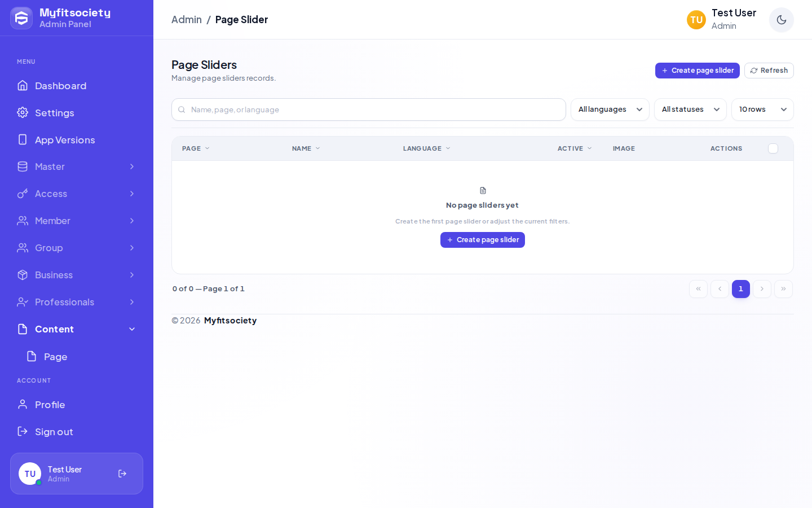The height and width of the screenshot is (508, 812).
Task: Toggle dark mode moon icon
Action: [782, 20]
